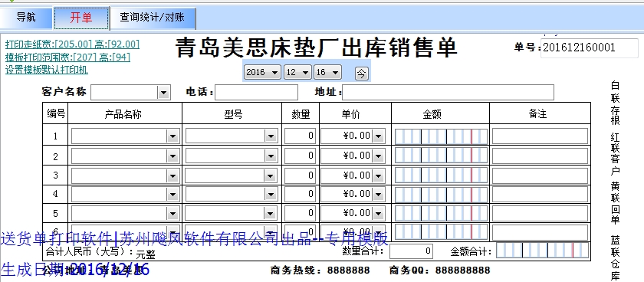This screenshot has height=282, width=644.
Task: Open the month 12 dropdown
Action: [297, 72]
